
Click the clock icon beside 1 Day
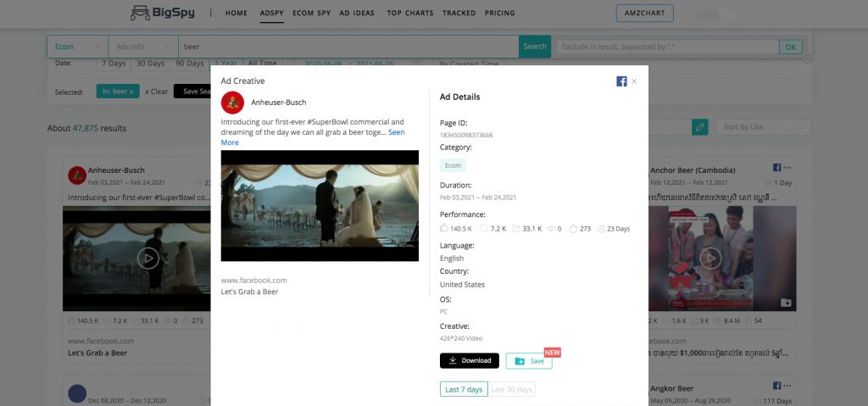[x=768, y=183]
